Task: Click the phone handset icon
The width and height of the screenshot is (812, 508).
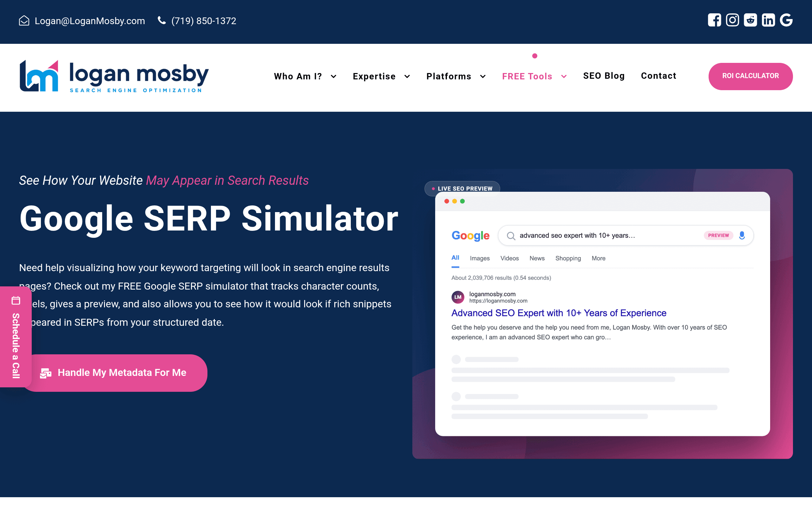Action: 162,21
